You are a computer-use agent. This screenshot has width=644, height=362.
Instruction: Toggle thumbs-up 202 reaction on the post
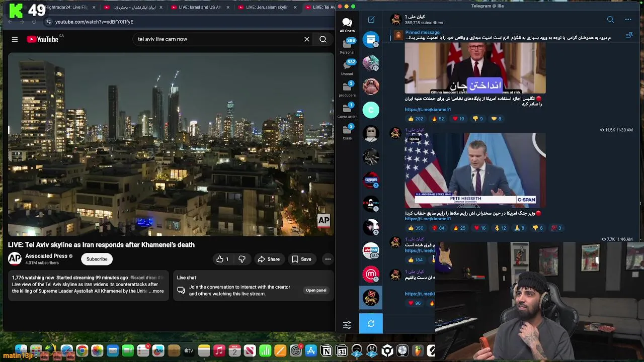pyautogui.click(x=415, y=119)
